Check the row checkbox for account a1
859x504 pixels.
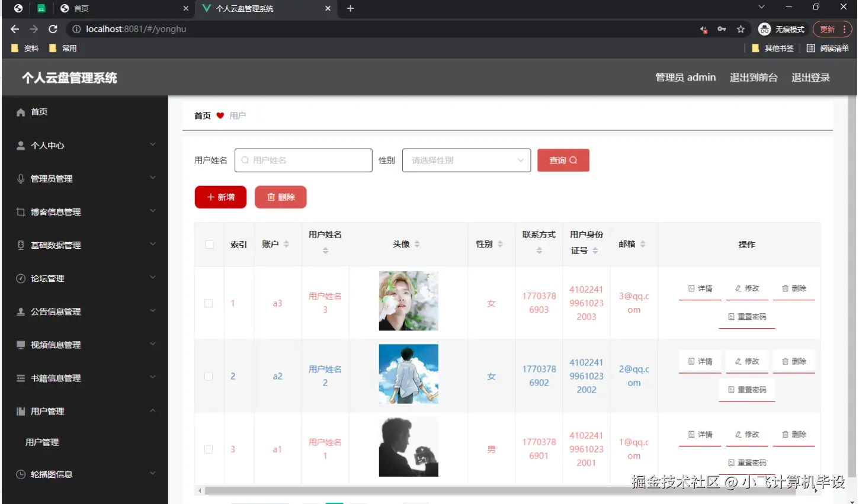click(x=209, y=450)
